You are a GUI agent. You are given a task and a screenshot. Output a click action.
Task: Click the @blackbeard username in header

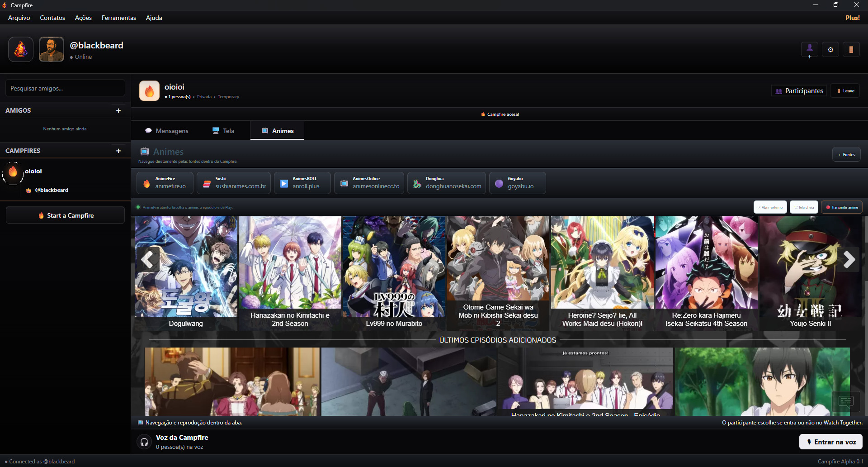tap(96, 45)
